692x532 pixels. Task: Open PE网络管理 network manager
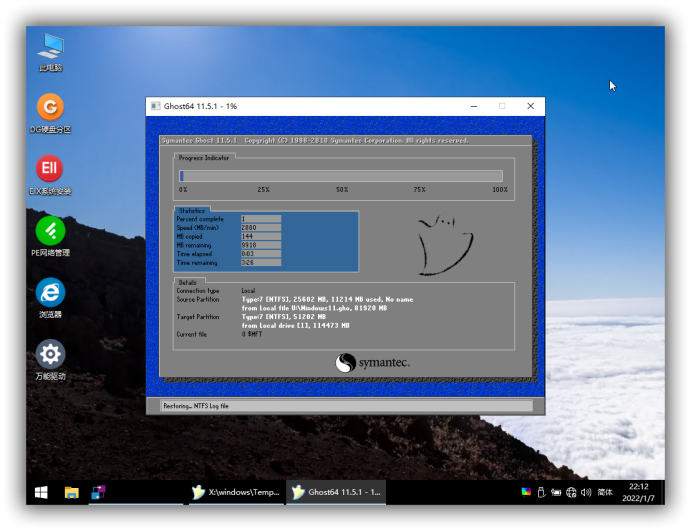(50, 231)
